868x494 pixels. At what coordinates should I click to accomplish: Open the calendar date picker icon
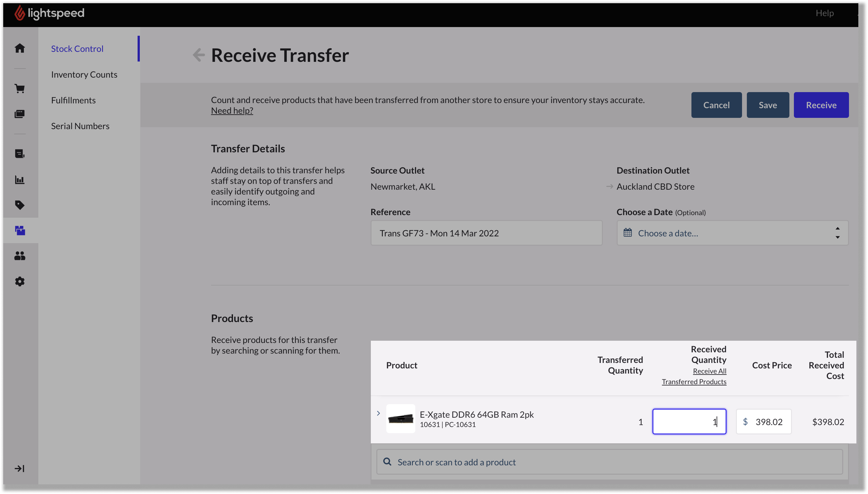point(628,233)
